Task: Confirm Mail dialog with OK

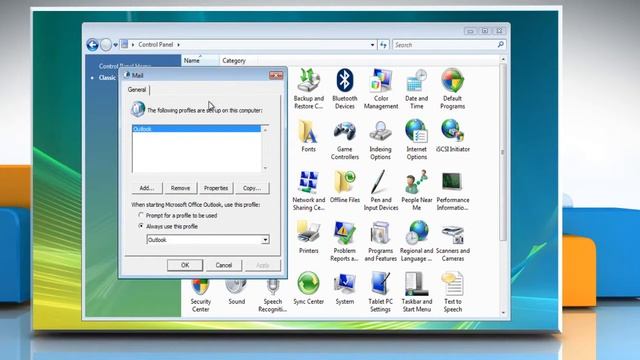Action: 185,265
